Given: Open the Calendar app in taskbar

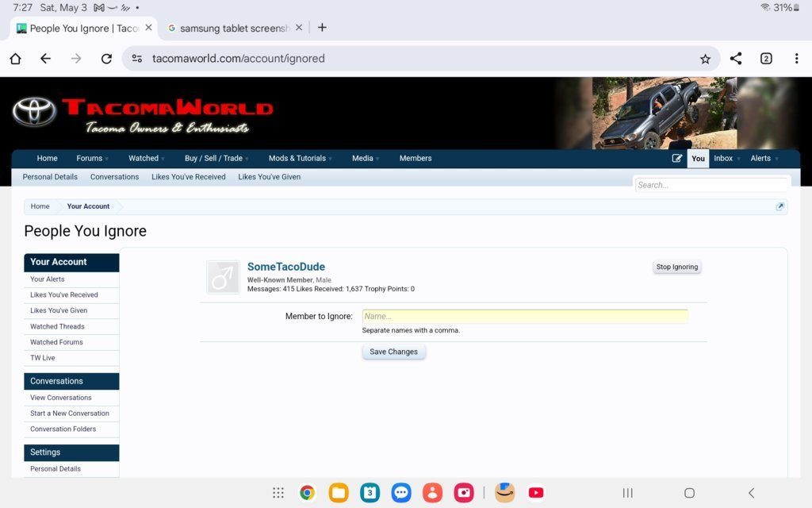Looking at the screenshot, I should point(370,492).
